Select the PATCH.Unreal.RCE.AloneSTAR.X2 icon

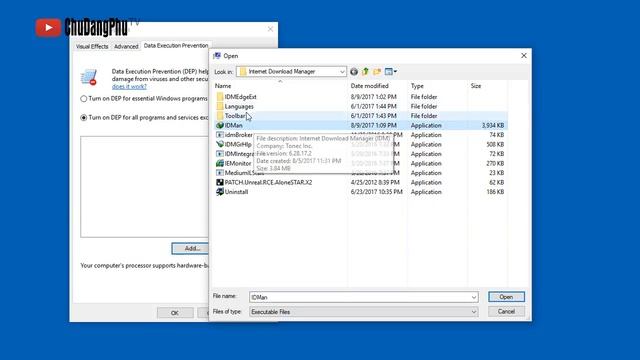(220, 182)
